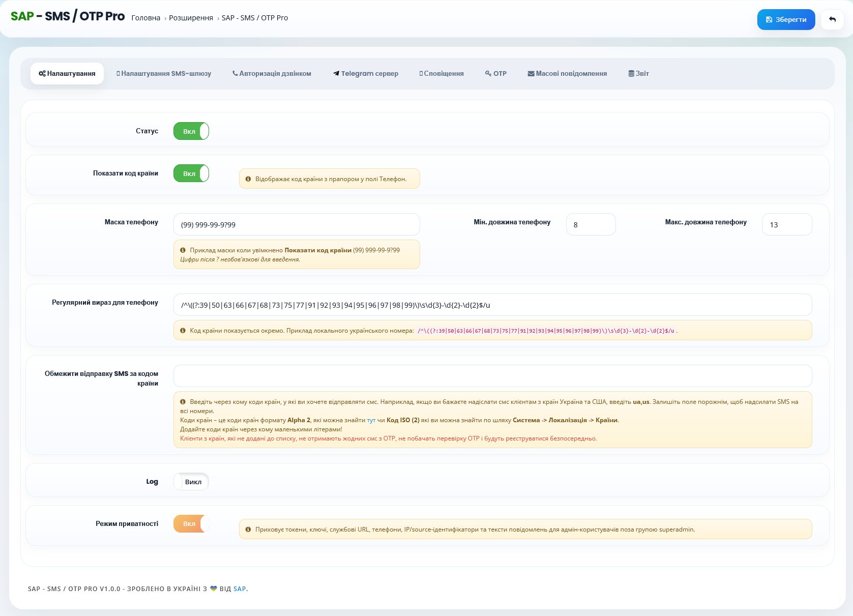The image size is (853, 616).
Task: Open the Налаштування SMS-шлюзу tab
Action: (x=164, y=74)
